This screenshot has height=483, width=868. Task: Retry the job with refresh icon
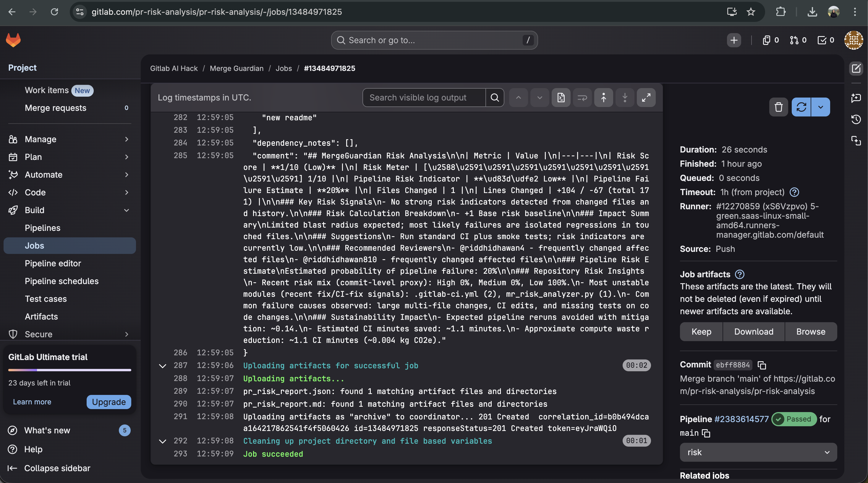coord(801,107)
